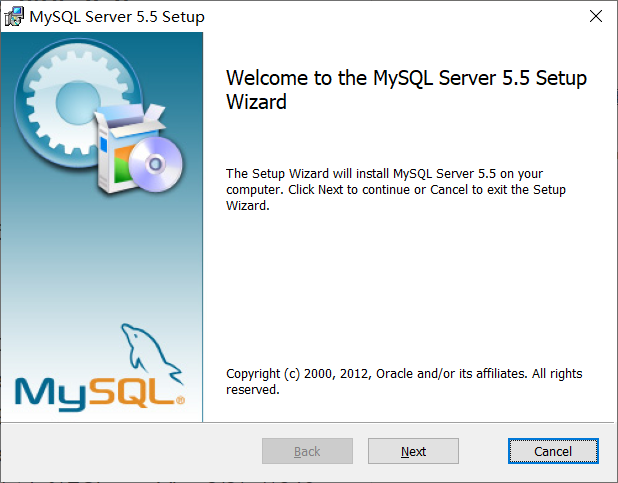618x483 pixels.
Task: Click the green and orange picture on box
Action: 123,165
